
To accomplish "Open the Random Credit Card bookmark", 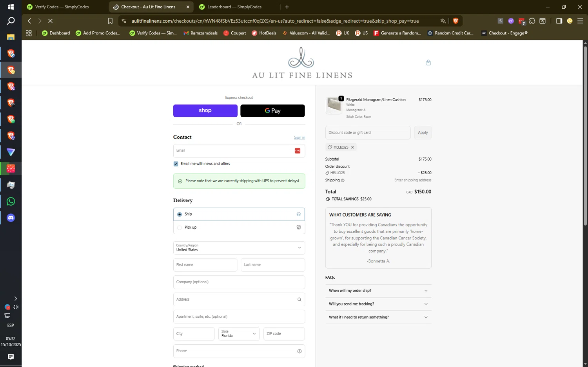I will point(450,33).
